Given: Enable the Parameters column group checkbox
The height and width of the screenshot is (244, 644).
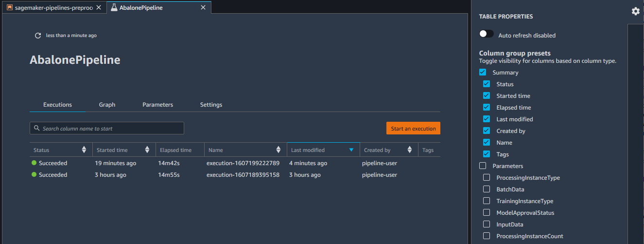Looking at the screenshot, I should (483, 166).
